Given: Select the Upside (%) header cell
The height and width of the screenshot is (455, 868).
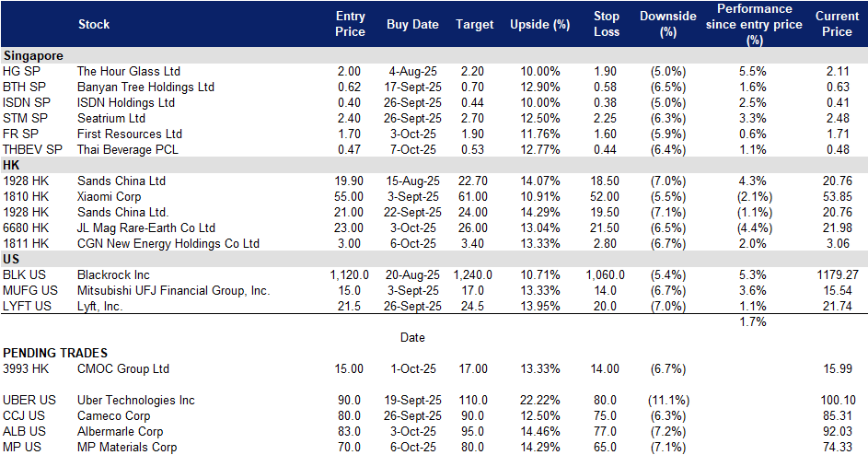Looking at the screenshot, I should click(539, 24).
